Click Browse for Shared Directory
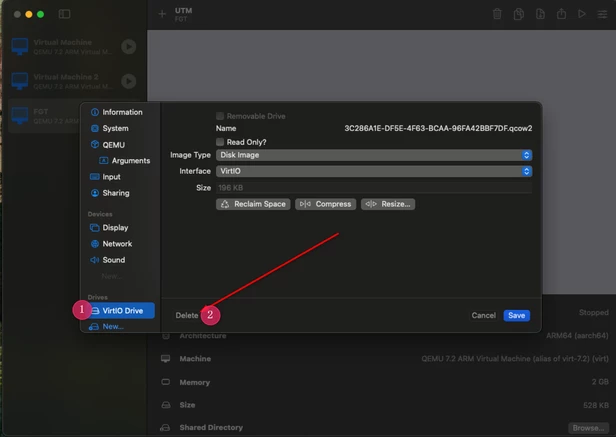This screenshot has height=437, width=616. pyautogui.click(x=588, y=428)
